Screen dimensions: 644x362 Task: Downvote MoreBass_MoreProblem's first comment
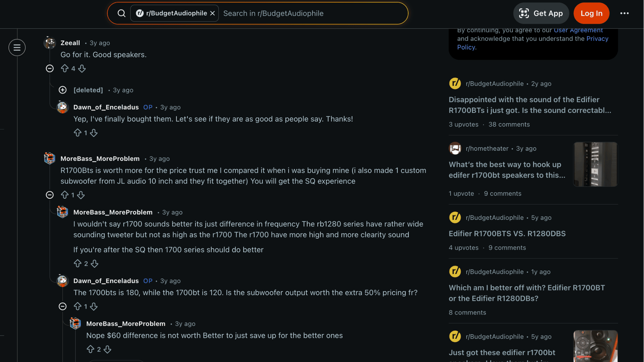coord(82,195)
